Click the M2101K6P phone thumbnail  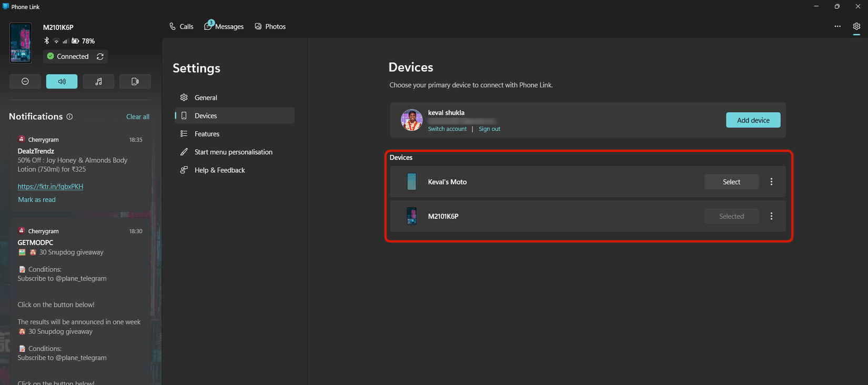point(21,43)
